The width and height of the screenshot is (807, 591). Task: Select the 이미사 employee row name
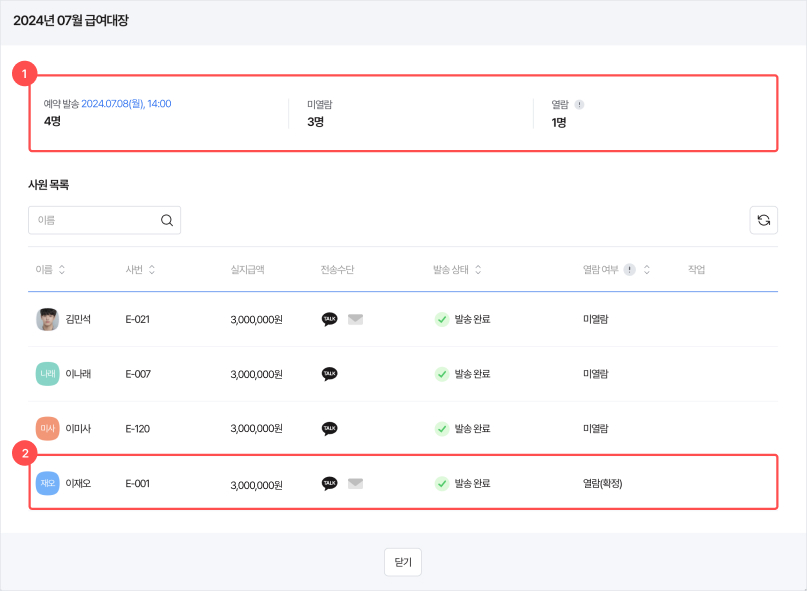click(79, 429)
